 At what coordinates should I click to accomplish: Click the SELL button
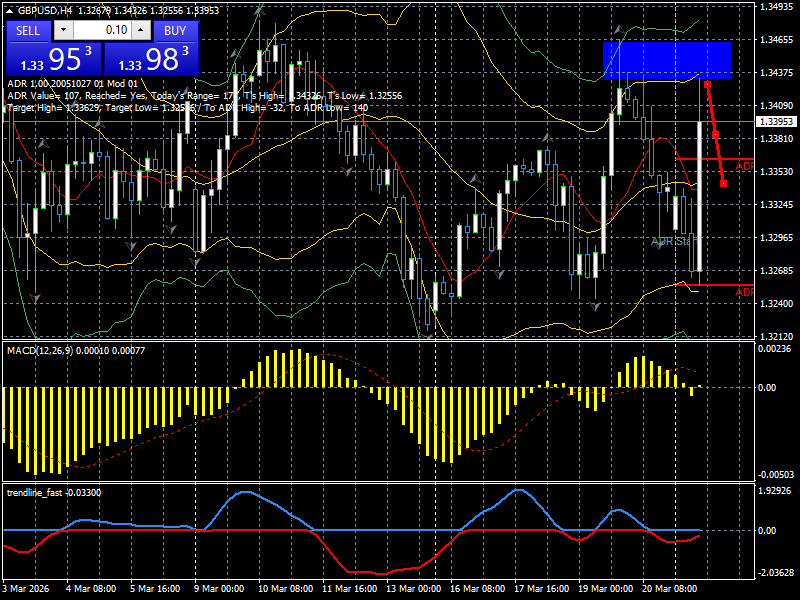[x=28, y=31]
